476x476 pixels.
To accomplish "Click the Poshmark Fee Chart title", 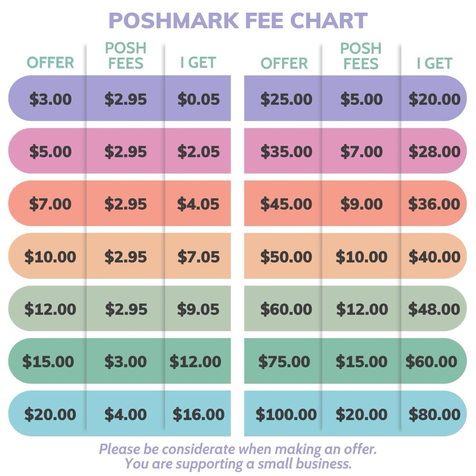I will pyautogui.click(x=238, y=20).
